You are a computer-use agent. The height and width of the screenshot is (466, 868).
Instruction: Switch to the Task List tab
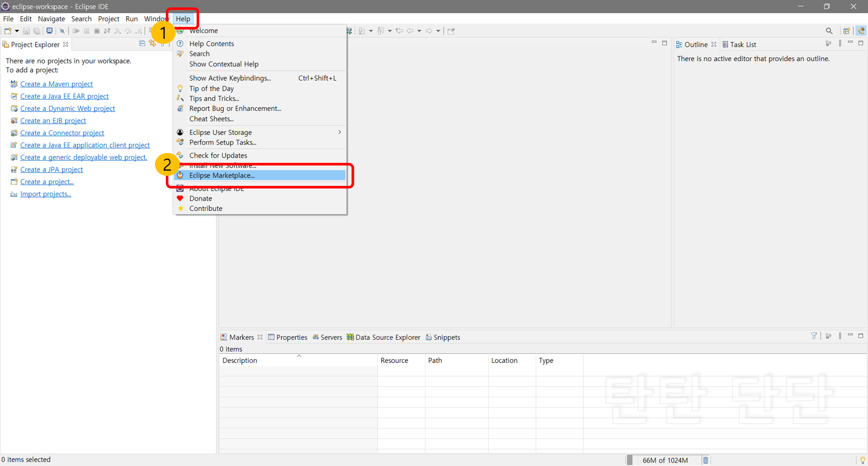pos(739,44)
